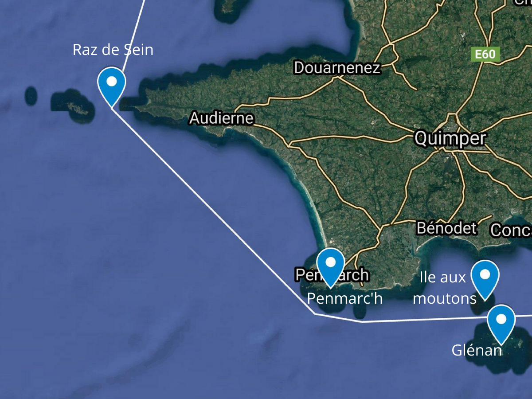Select the Glénan caption text
The width and height of the screenshot is (532, 399).
coord(477,350)
